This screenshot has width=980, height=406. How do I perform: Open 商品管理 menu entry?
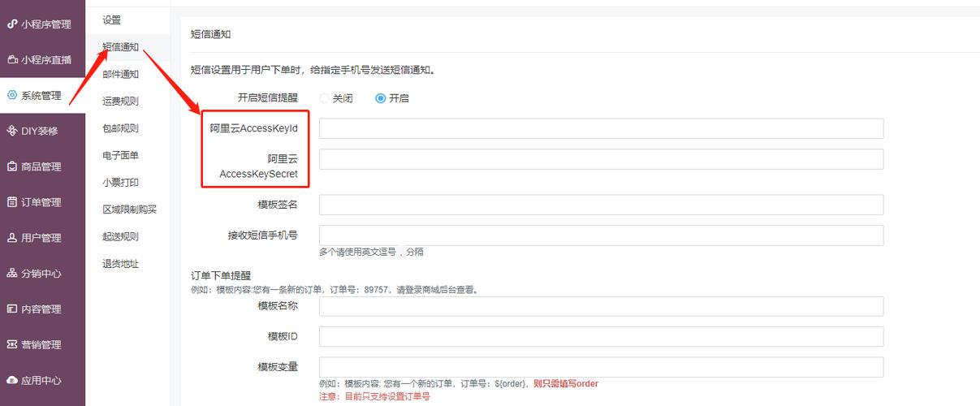[42, 166]
